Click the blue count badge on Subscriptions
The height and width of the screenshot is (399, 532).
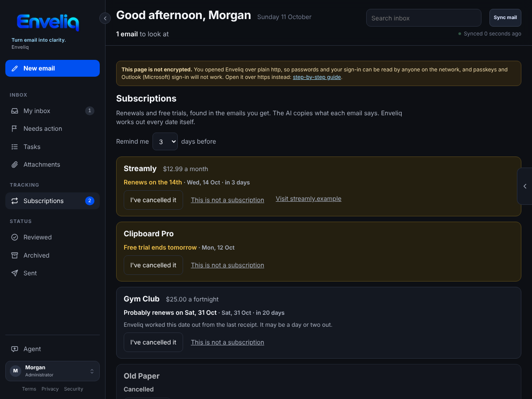tap(90, 201)
